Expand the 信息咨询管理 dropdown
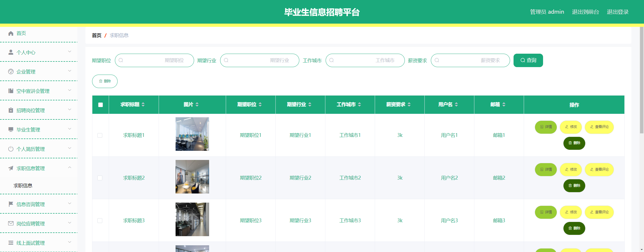644x252 pixels. pyautogui.click(x=70, y=203)
